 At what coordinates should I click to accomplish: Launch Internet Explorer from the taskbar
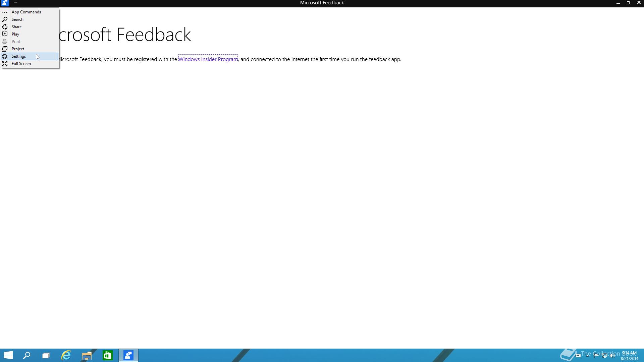66,355
